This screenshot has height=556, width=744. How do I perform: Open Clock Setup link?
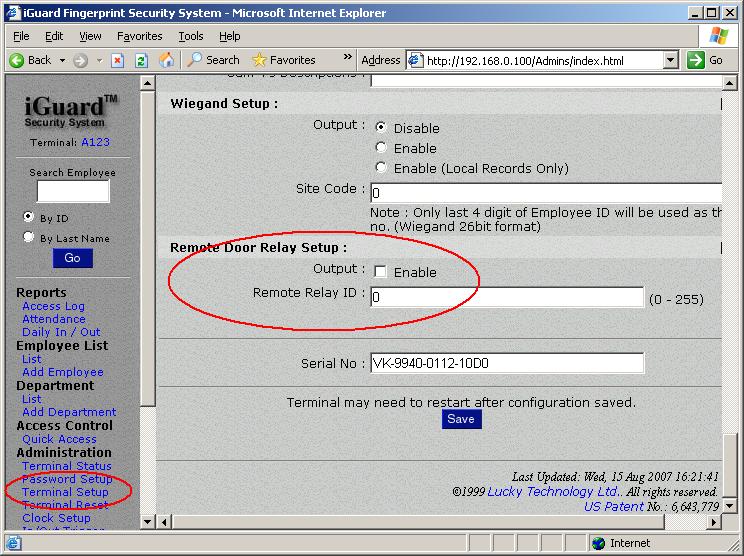56,518
